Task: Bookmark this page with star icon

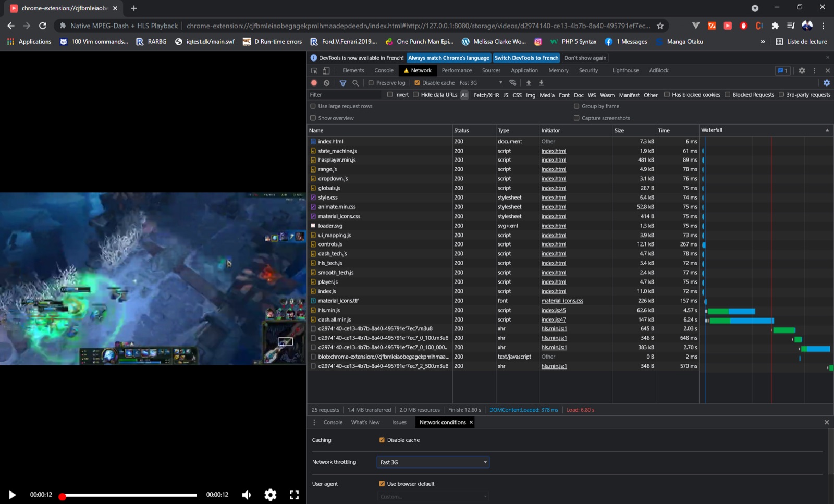Action: pos(660,26)
